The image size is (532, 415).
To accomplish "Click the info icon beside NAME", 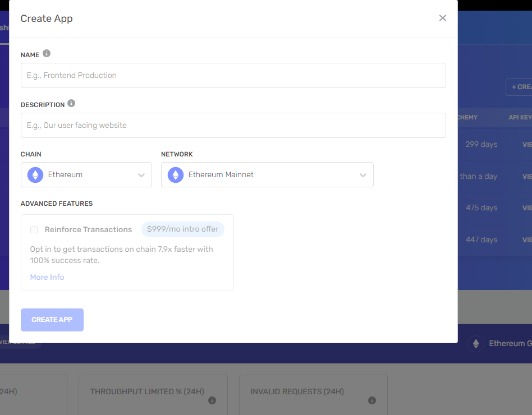I will (x=47, y=54).
